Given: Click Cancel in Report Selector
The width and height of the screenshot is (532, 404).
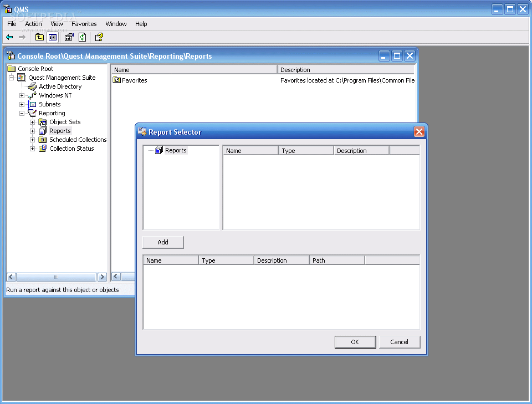Looking at the screenshot, I should 400,342.
